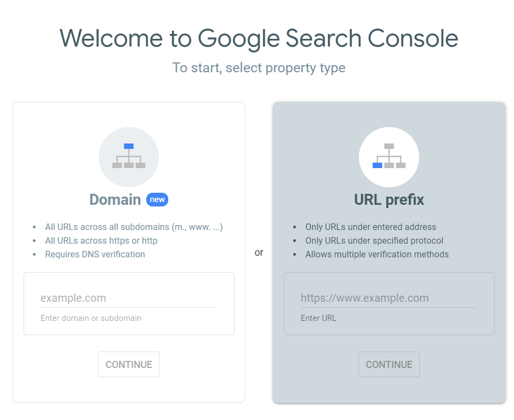The image size is (514, 420).
Task: Click the "Enter domain or subdomain" helper text
Action: pos(91,318)
